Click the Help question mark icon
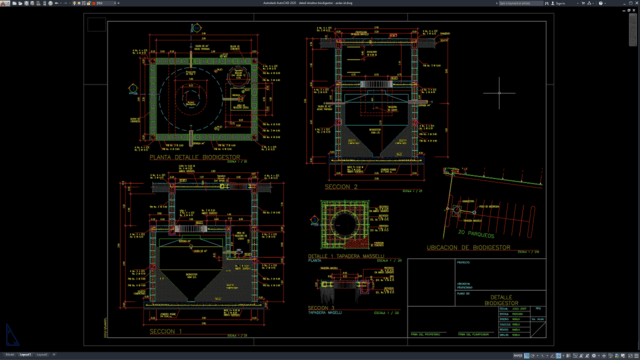The image size is (640, 360). pos(601,3)
